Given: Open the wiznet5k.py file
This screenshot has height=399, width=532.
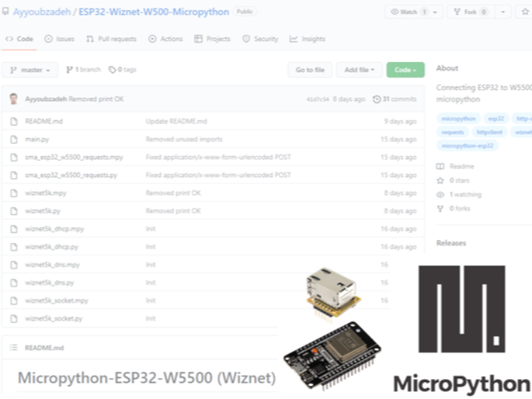Looking at the screenshot, I should [43, 211].
